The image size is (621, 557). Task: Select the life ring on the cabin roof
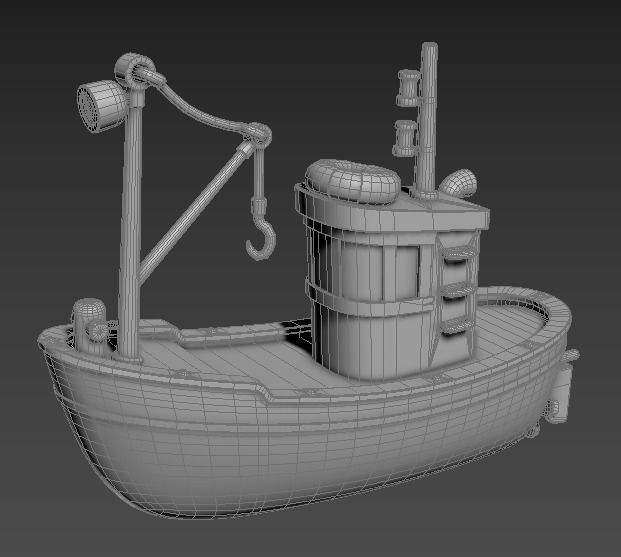(x=352, y=182)
